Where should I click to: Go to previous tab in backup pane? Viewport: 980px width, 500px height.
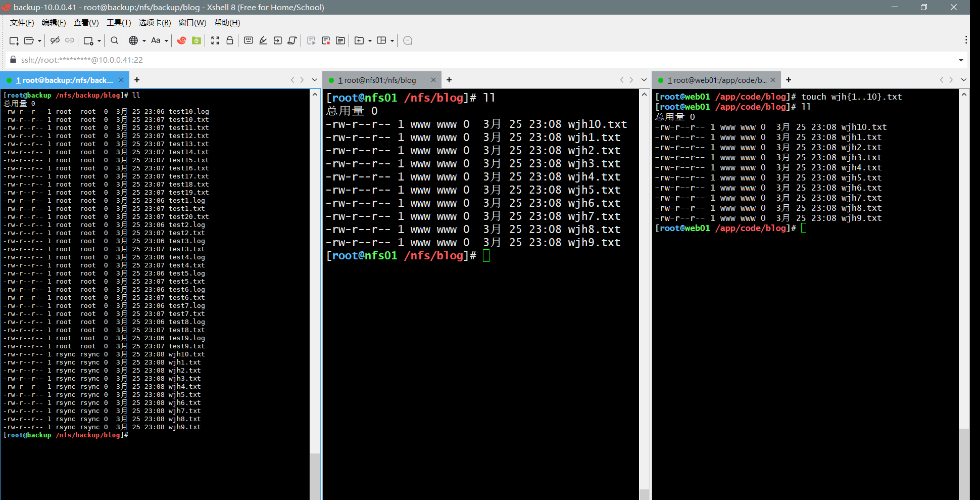click(292, 80)
